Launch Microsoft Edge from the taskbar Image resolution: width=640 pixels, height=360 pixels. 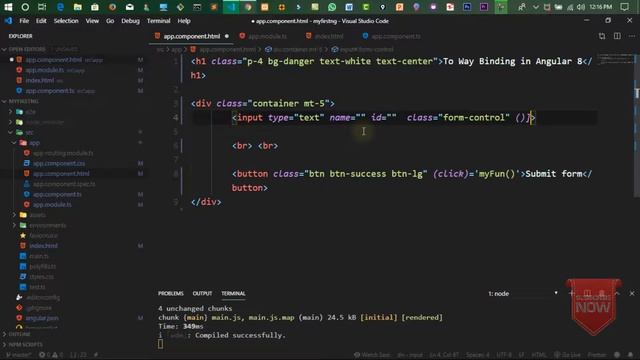pyautogui.click(x=60, y=7)
